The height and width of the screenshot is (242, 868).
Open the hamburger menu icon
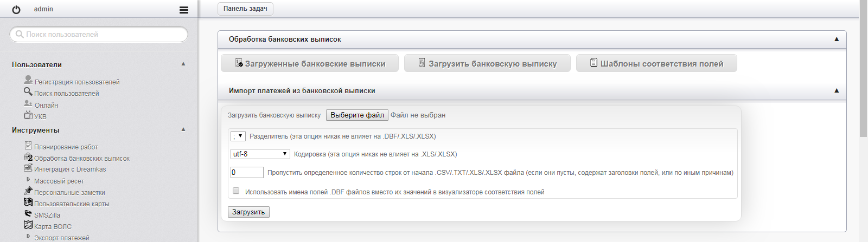coord(184,10)
